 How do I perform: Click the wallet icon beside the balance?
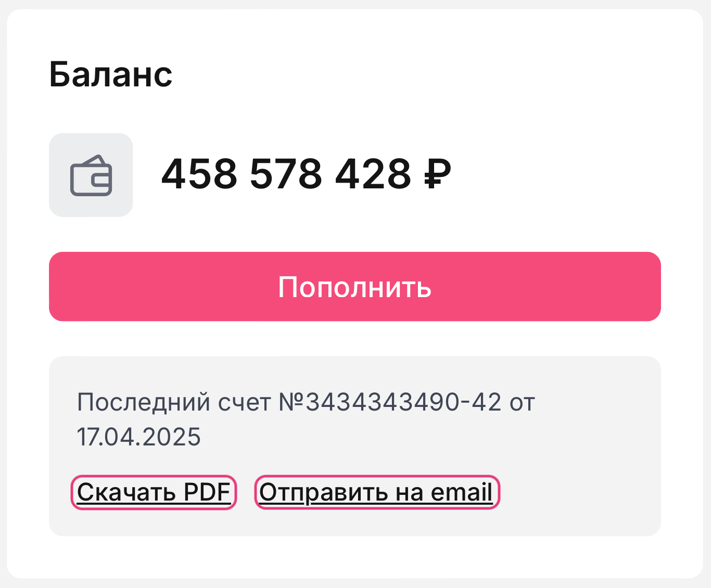pyautogui.click(x=91, y=175)
